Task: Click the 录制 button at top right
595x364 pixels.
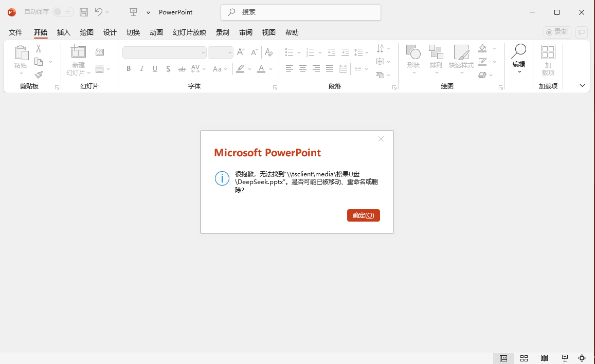Action: tap(557, 32)
